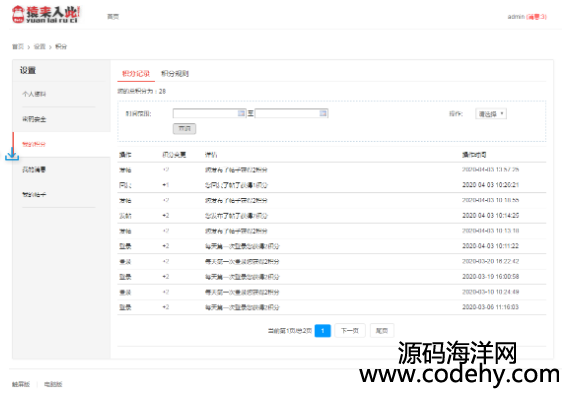Screen dimensions: 564x394
Task: Switch to 电脑版 in footer
Action: (53, 384)
